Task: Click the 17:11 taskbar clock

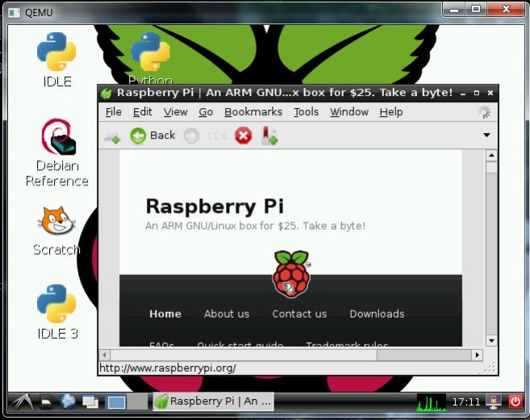Action: click(466, 401)
